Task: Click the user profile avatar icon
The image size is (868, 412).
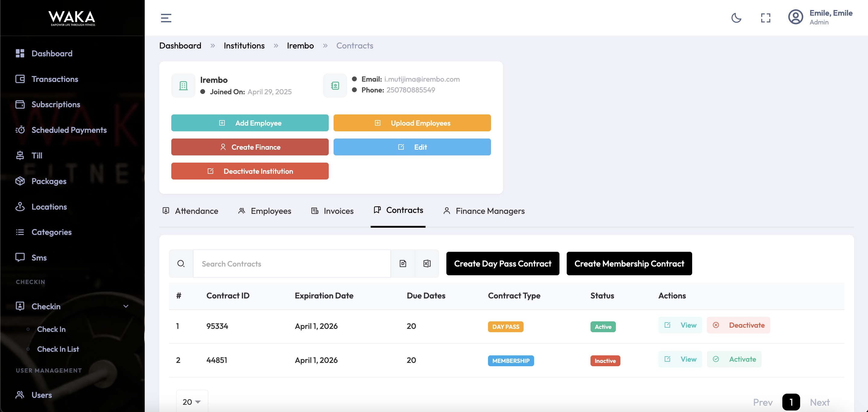Action: click(x=795, y=17)
